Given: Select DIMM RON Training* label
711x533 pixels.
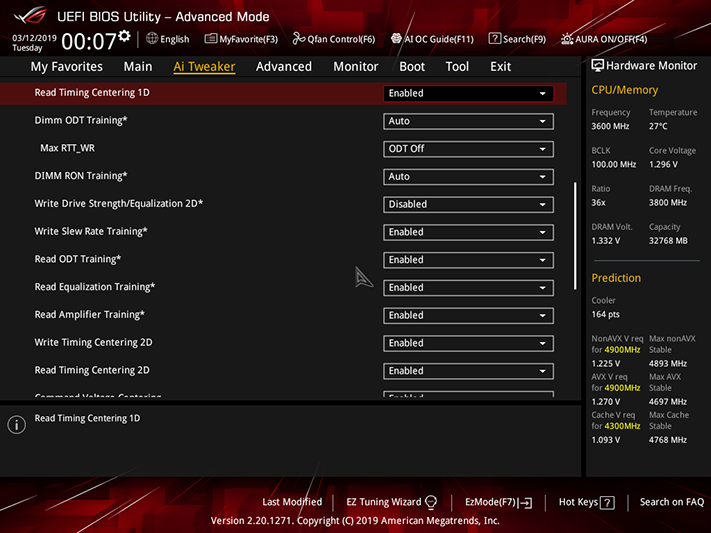Looking at the screenshot, I should (81, 176).
